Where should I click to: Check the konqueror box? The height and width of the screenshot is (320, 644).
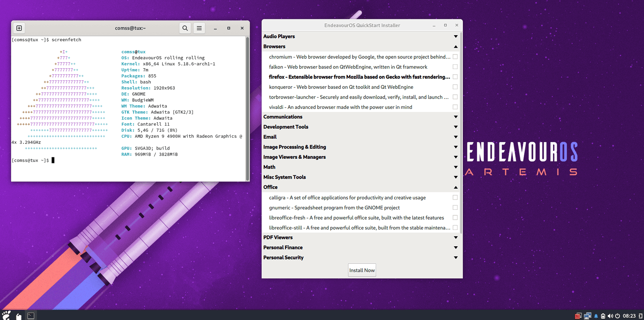[x=455, y=87]
